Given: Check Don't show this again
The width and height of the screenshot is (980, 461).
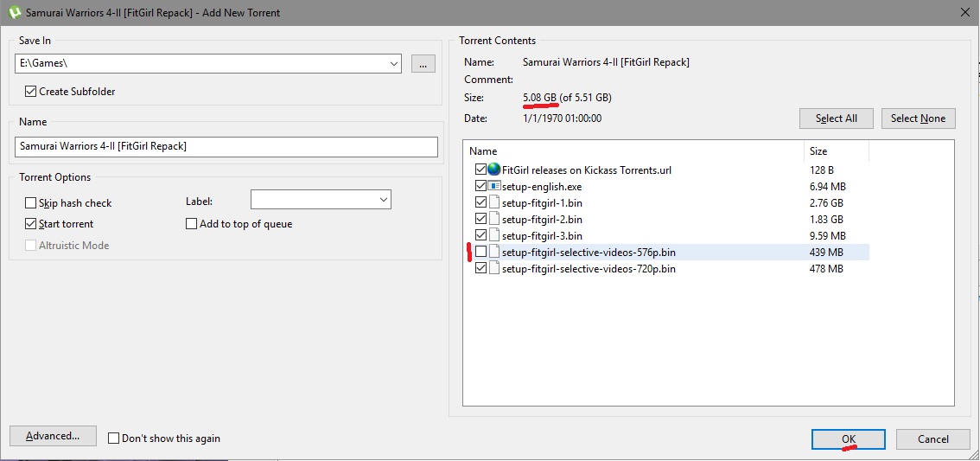Looking at the screenshot, I should [x=113, y=438].
